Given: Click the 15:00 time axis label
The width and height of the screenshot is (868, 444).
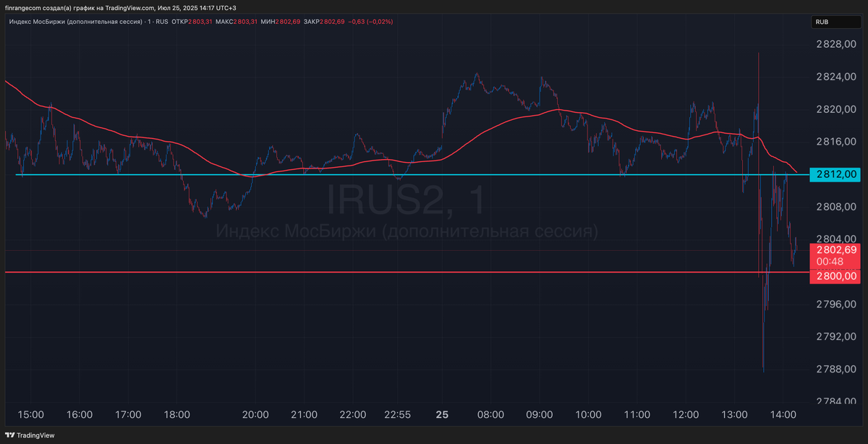Looking at the screenshot, I should [30, 415].
